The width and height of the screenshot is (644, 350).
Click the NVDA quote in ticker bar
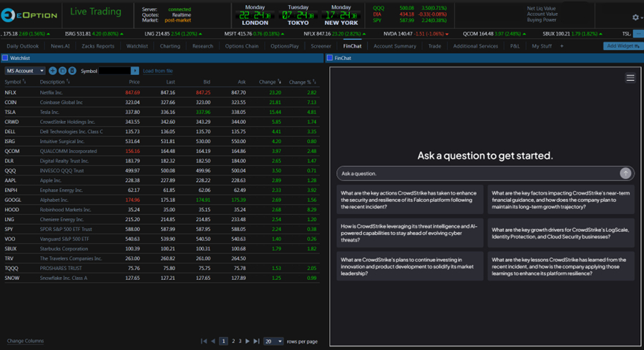pos(416,34)
